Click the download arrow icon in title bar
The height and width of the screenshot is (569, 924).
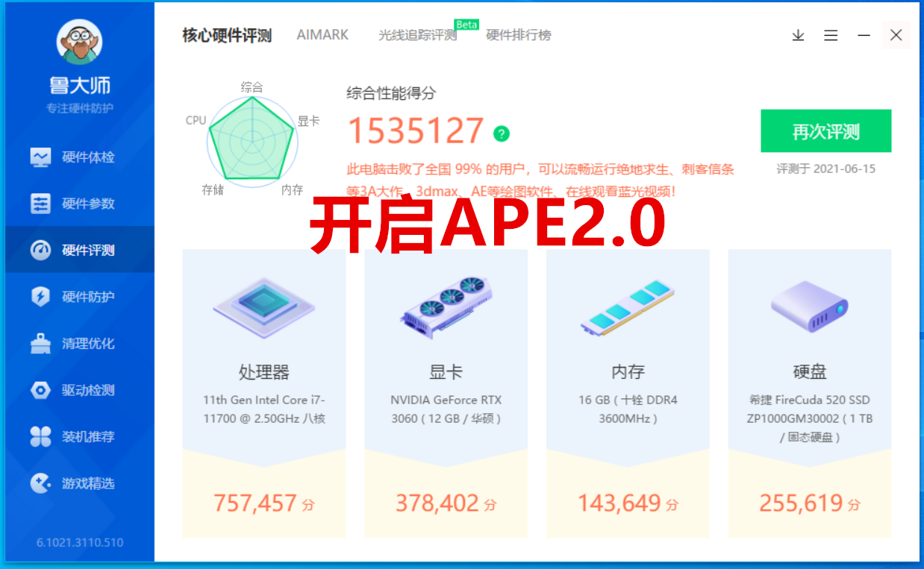coord(798,35)
